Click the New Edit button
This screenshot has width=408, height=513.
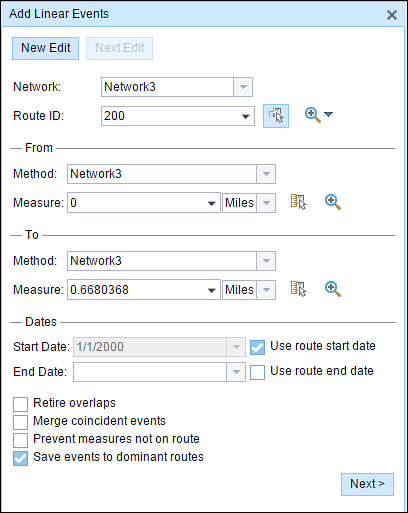click(46, 48)
